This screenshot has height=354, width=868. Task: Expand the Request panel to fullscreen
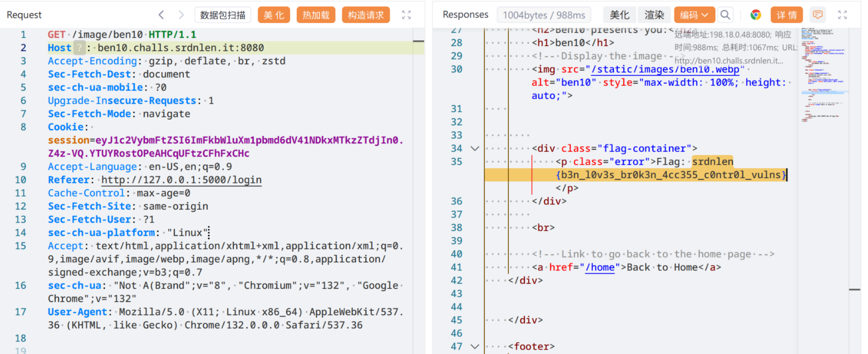(x=406, y=15)
